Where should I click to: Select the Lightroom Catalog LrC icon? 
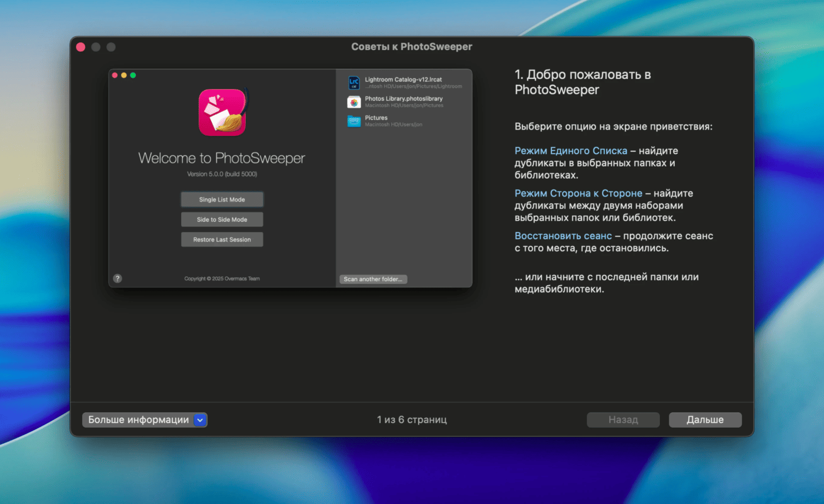pos(354,83)
